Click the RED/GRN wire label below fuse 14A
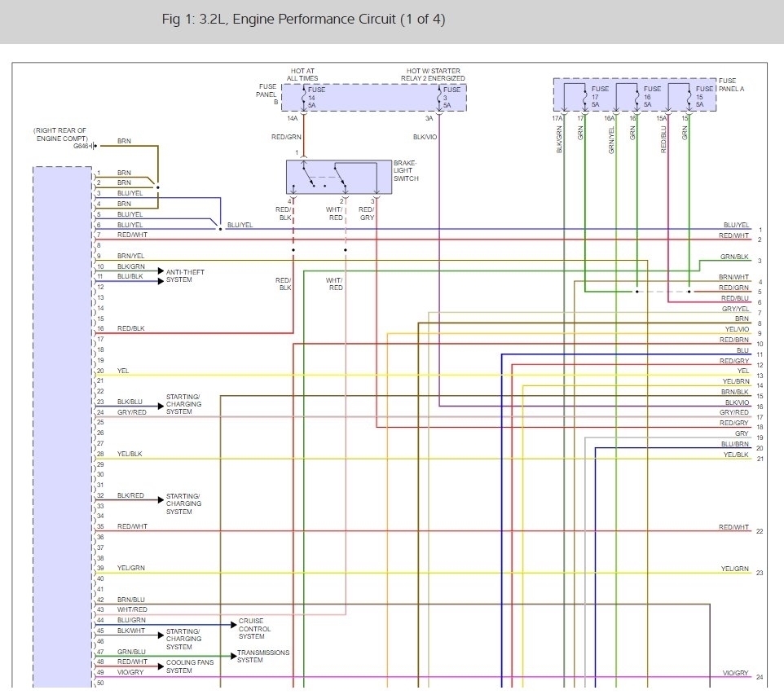Screen dimensions: 784x699 pos(286,137)
